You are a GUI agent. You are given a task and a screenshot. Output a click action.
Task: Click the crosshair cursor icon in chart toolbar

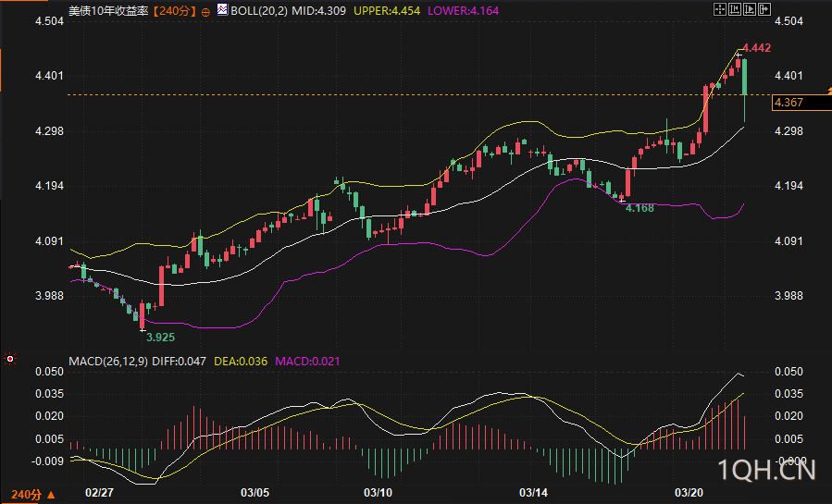(719, 9)
